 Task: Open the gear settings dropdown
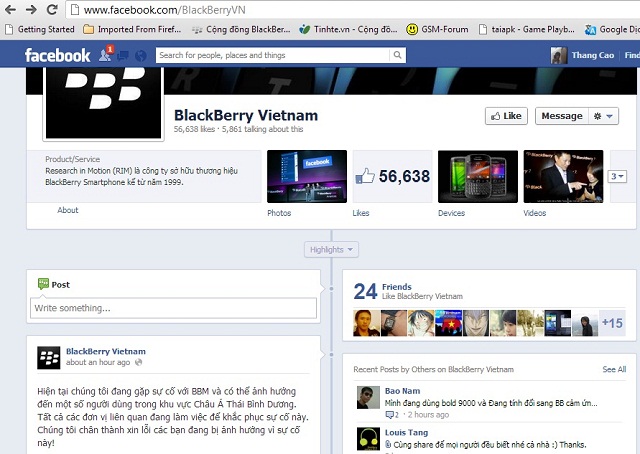point(604,116)
